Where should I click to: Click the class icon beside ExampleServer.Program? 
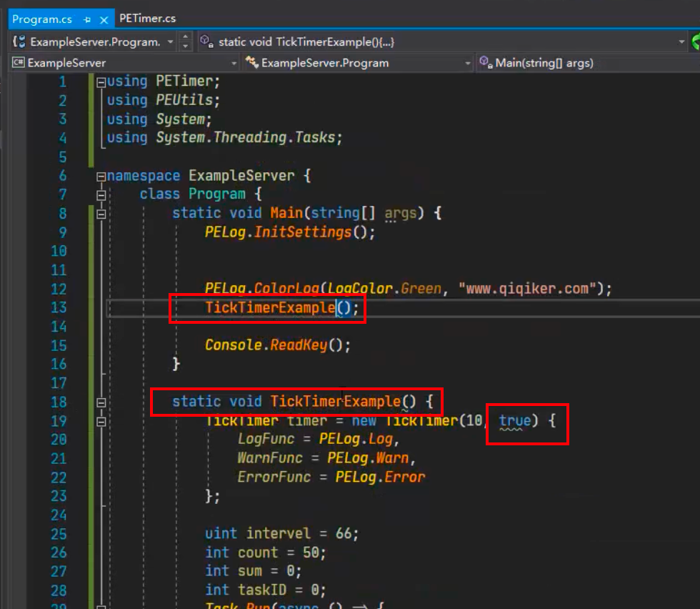[x=252, y=63]
